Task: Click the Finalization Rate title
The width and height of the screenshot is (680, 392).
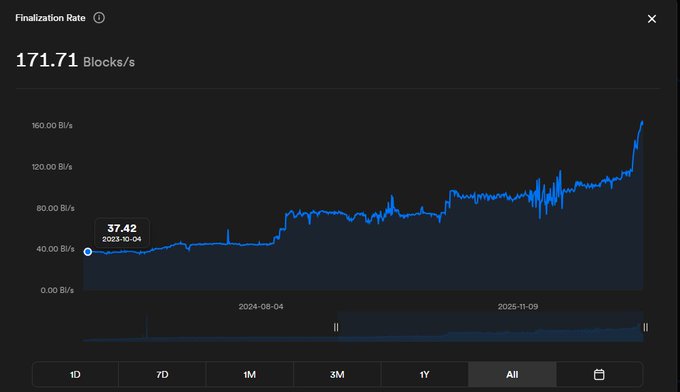Action: 50,18
